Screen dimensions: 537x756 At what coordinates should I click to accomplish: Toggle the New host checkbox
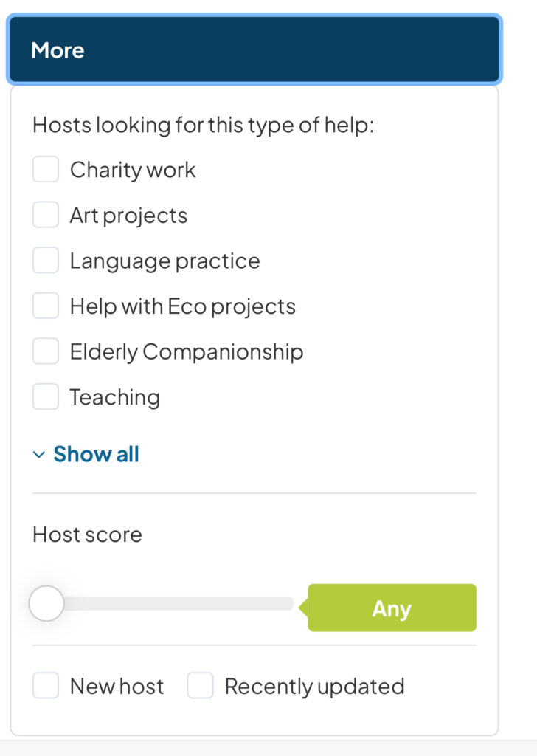click(46, 686)
